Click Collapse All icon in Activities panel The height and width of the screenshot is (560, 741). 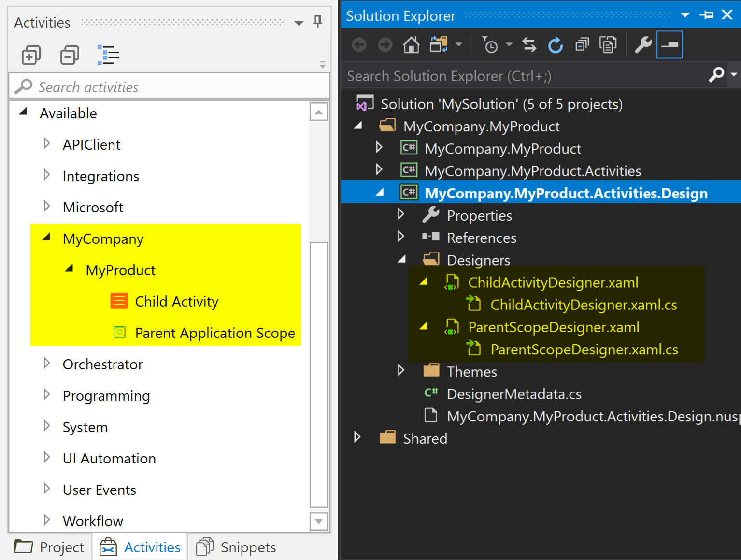tap(70, 55)
